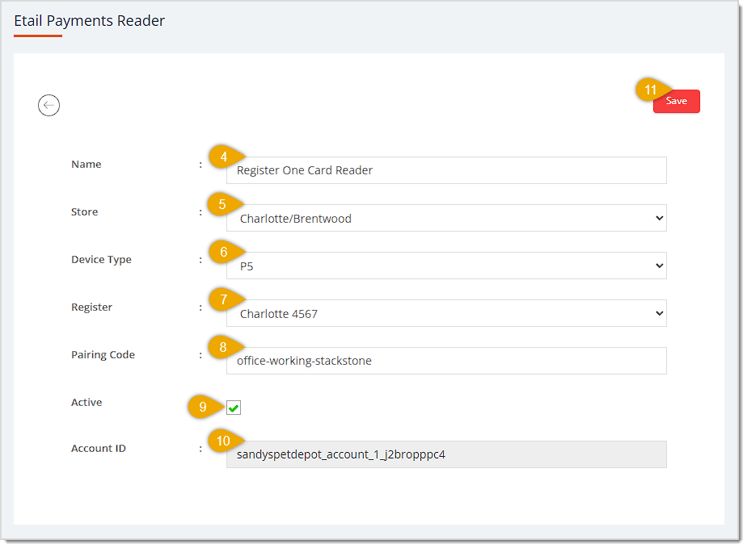Click the 'Account ID' label
The height and width of the screenshot is (548, 747).
[99, 448]
